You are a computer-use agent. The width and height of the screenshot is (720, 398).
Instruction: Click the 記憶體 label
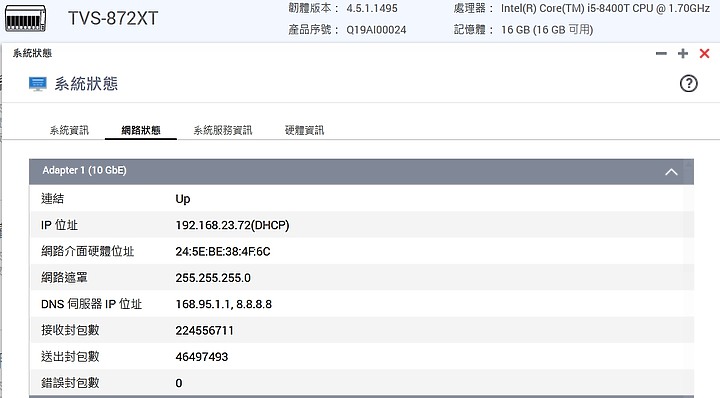474,30
